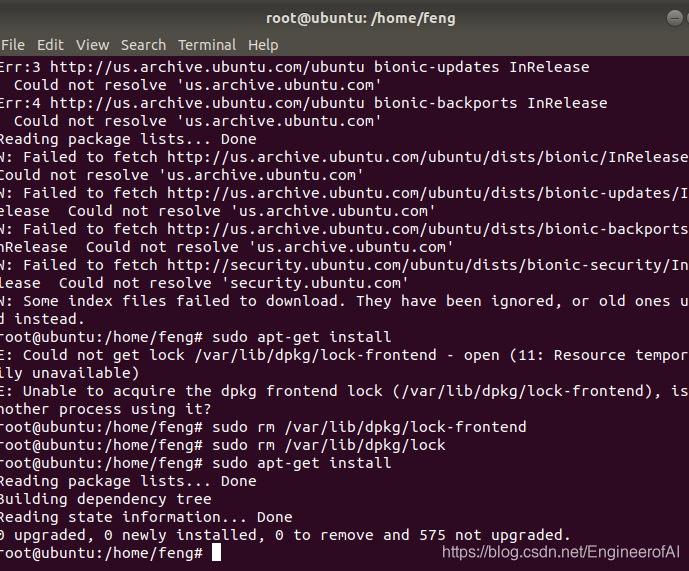Image resolution: width=689 pixels, height=571 pixels.
Task: Click the 'sudo rm /var/lib/dpkg/lock-frontend' command
Action: (369, 427)
